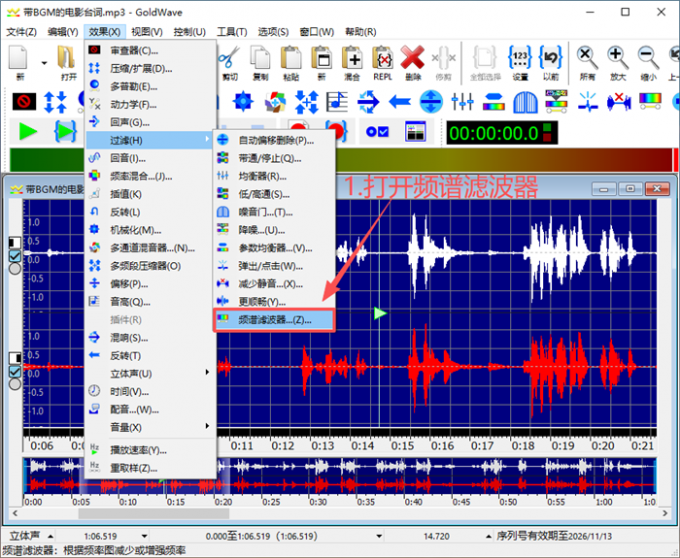Click the pop/click filter toolbar icon
This screenshot has width=680, height=558.
point(588,102)
